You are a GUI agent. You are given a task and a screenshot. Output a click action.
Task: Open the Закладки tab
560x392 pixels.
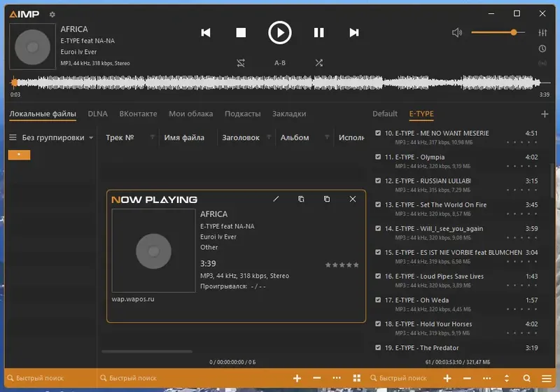tap(289, 114)
